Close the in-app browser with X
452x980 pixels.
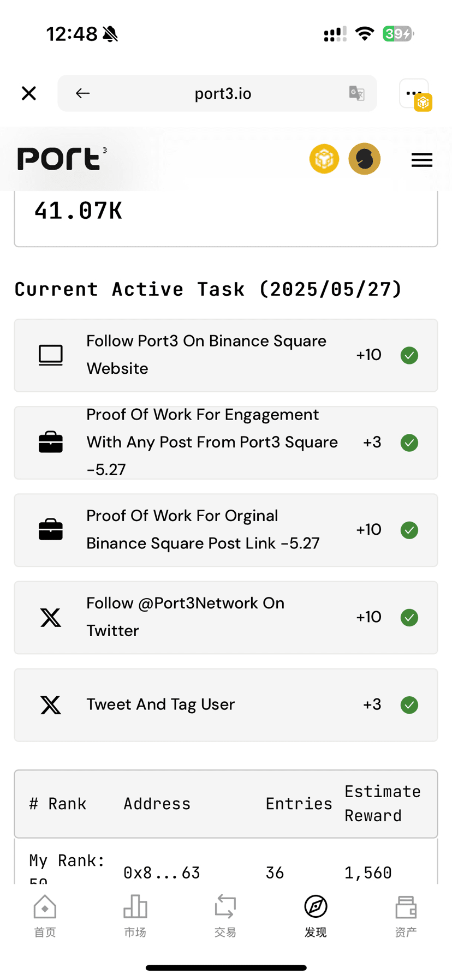point(29,93)
